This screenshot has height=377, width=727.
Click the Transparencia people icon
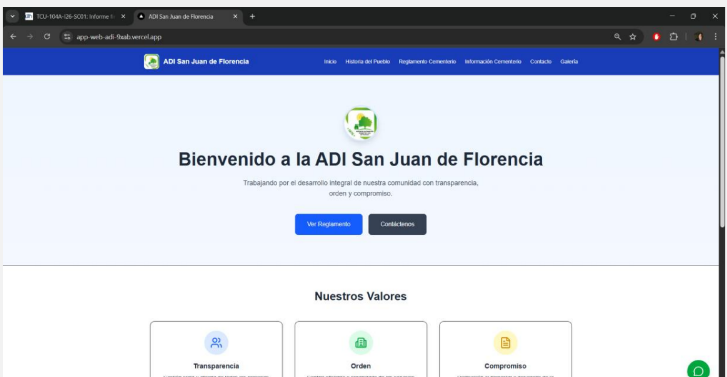(216, 343)
